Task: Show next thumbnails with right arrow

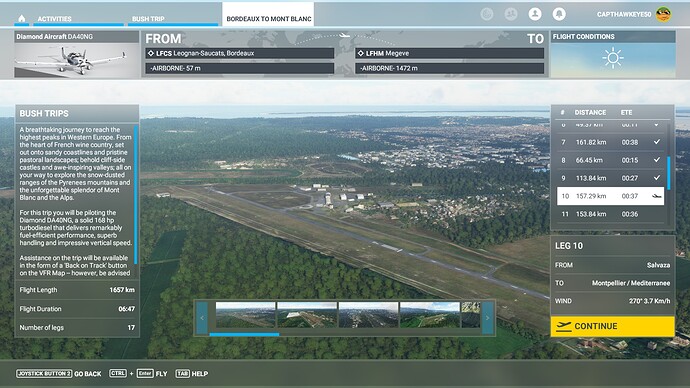Action: coord(487,318)
